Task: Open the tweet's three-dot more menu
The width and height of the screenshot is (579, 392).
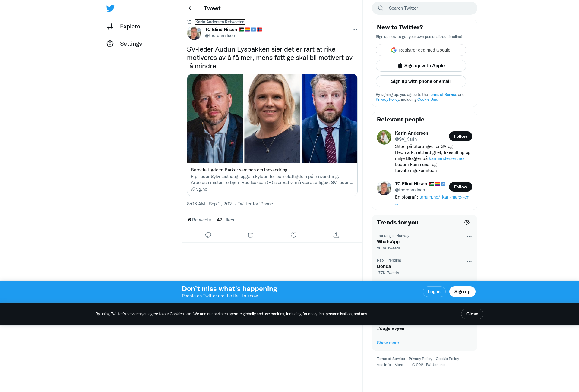Action: [355, 30]
